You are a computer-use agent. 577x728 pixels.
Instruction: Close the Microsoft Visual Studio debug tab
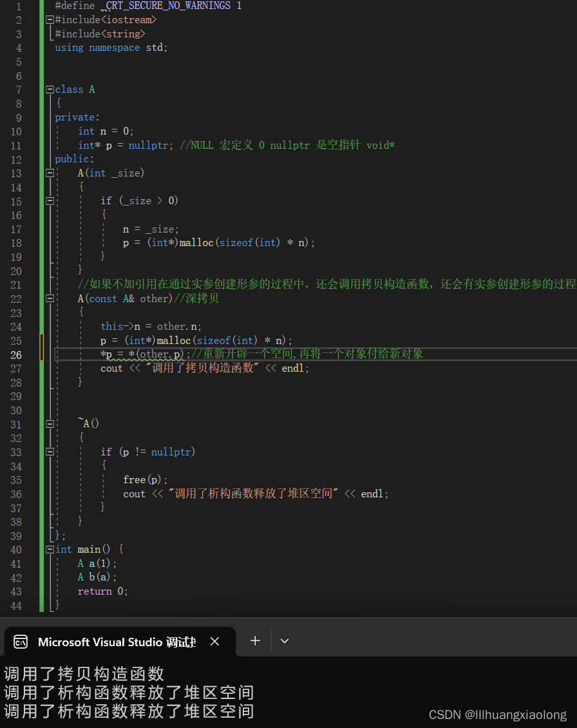(214, 642)
